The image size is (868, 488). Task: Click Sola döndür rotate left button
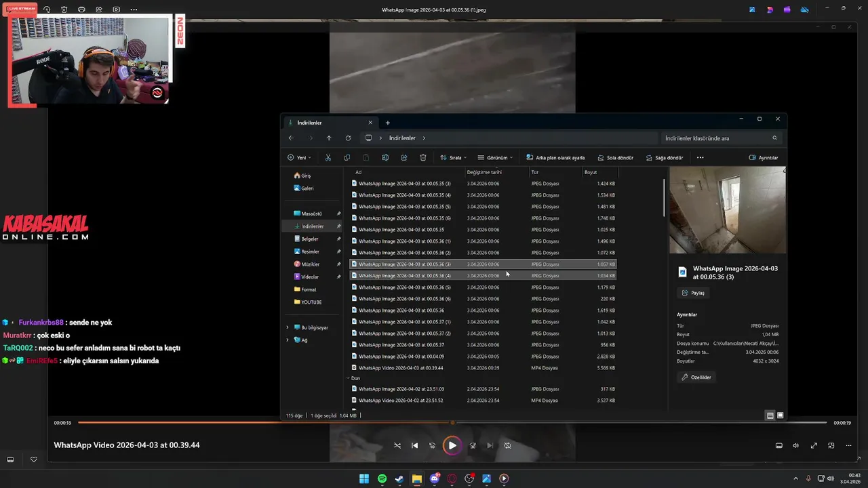click(615, 157)
